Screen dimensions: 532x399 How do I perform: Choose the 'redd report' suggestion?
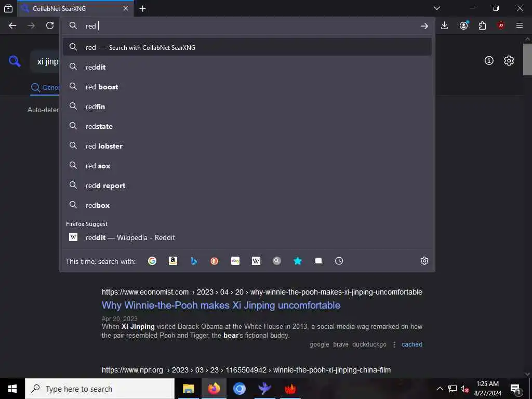click(x=247, y=185)
